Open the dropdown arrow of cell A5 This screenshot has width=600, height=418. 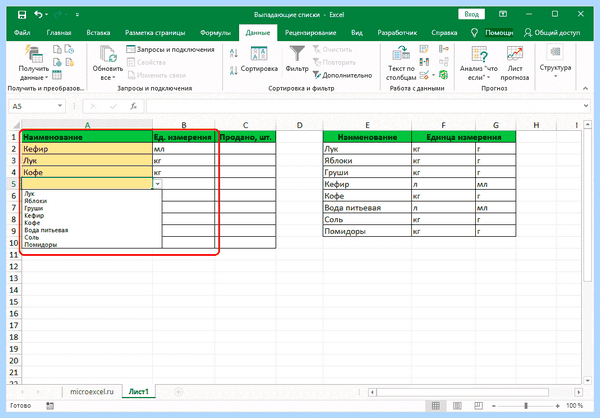(157, 184)
